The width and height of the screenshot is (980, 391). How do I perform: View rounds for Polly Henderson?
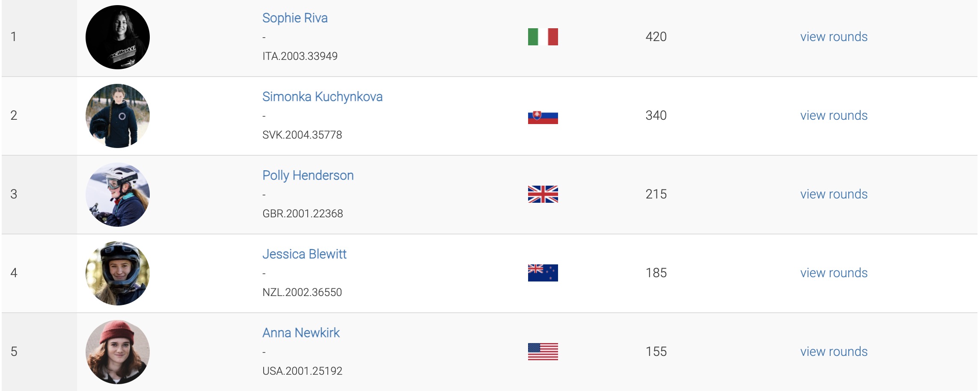tap(834, 194)
